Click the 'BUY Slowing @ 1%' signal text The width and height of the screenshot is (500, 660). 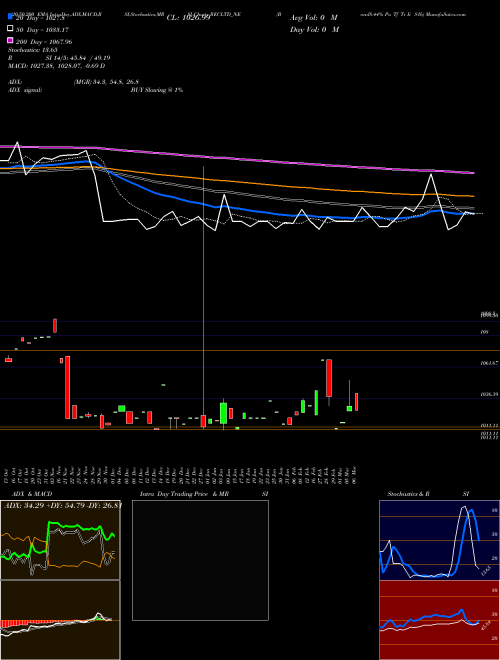(157, 90)
